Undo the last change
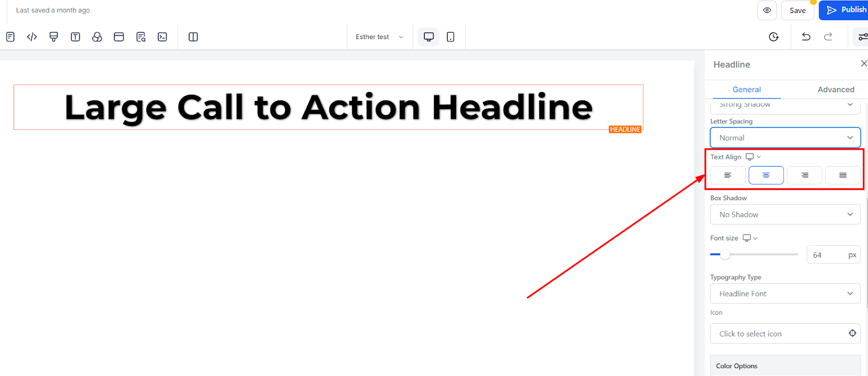 click(806, 37)
